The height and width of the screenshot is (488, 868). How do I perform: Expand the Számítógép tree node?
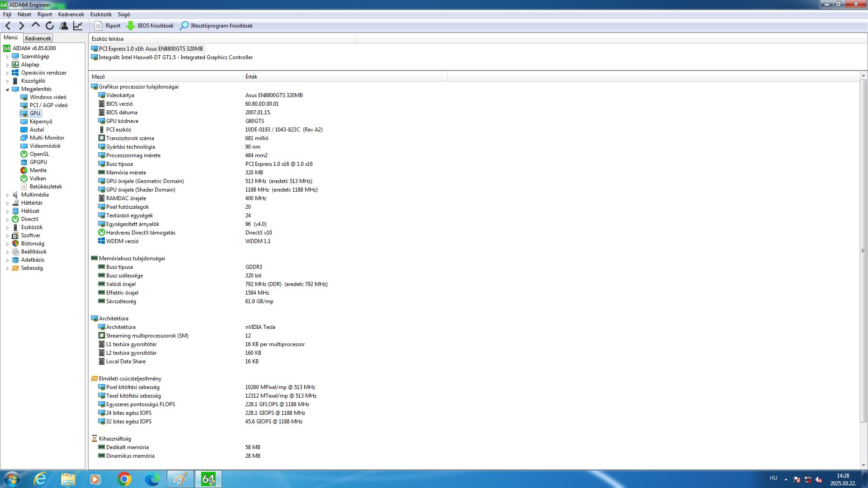pyautogui.click(x=7, y=57)
